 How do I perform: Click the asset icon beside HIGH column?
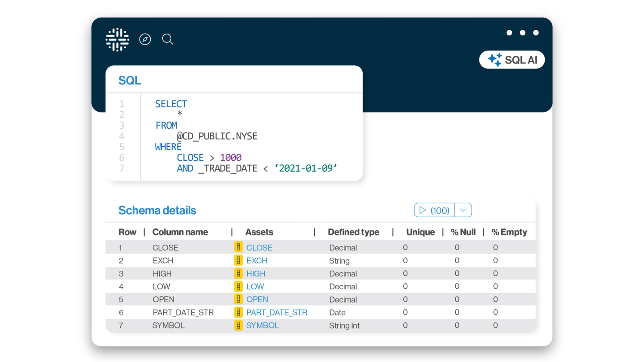pos(238,273)
